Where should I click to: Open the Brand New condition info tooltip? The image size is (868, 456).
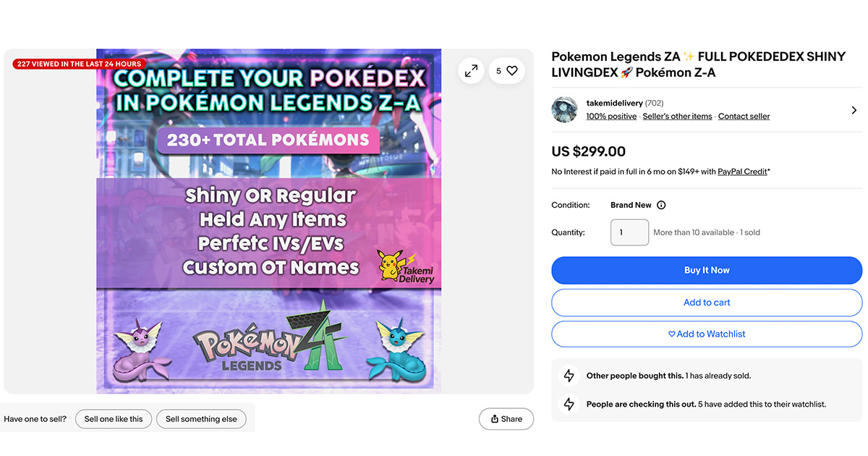(663, 205)
